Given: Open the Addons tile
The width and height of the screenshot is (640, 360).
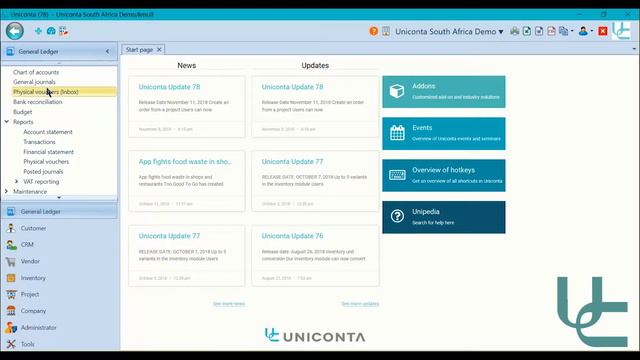Looking at the screenshot, I should coord(444,92).
